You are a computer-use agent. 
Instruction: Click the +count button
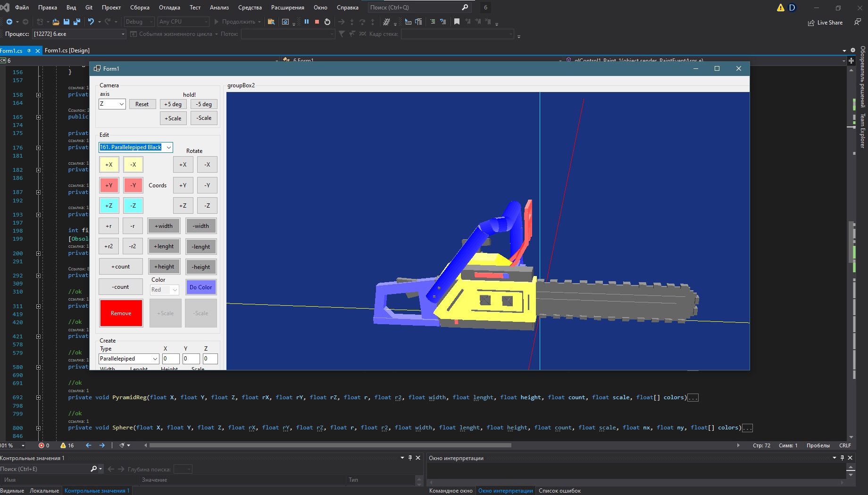[x=121, y=267]
